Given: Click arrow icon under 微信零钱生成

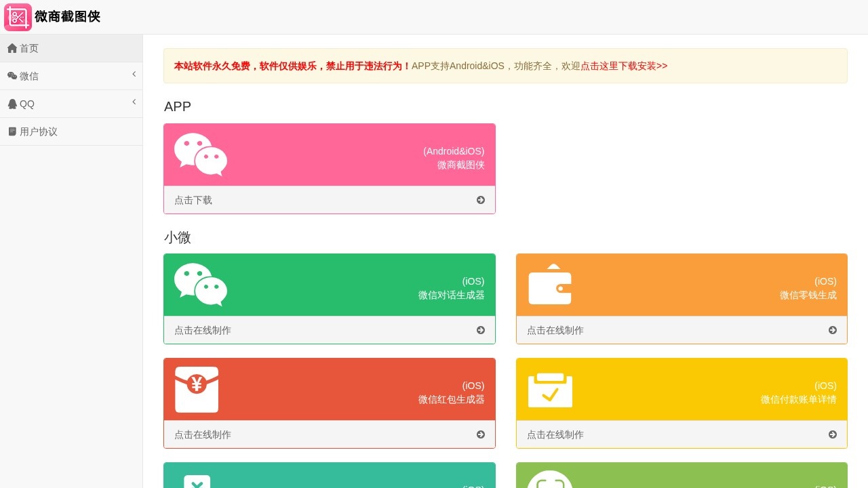Looking at the screenshot, I should click(x=833, y=330).
